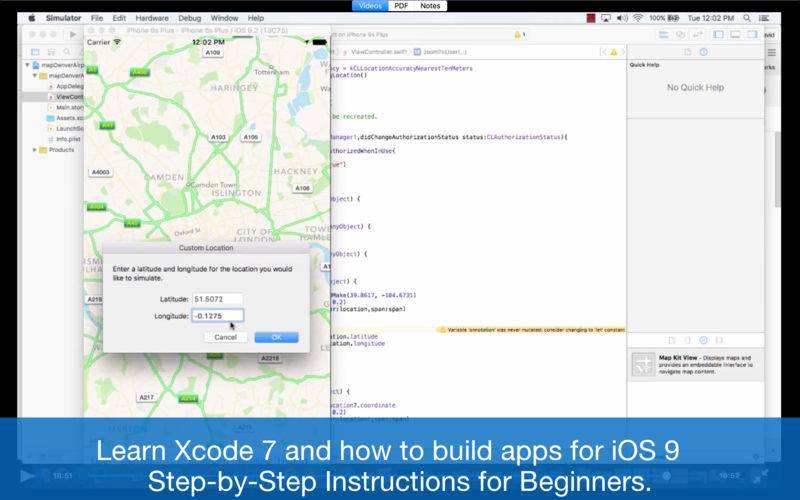Select the assistant editor icon
Viewport: 800px width, 500px height.
(x=681, y=35)
